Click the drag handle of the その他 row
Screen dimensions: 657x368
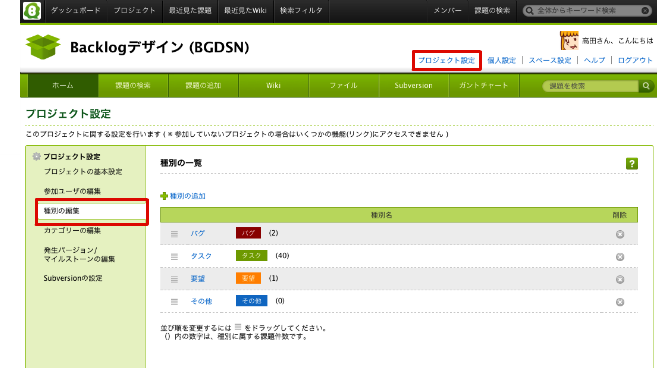click(174, 302)
